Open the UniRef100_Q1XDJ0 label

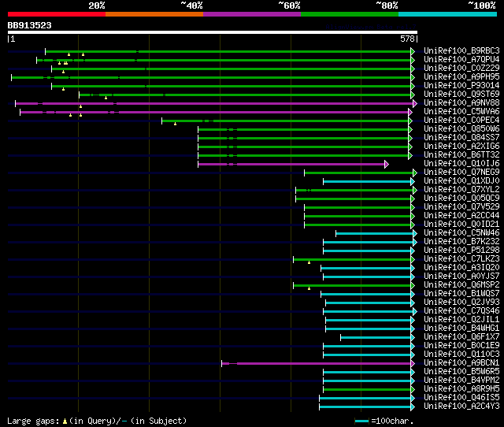(x=461, y=181)
